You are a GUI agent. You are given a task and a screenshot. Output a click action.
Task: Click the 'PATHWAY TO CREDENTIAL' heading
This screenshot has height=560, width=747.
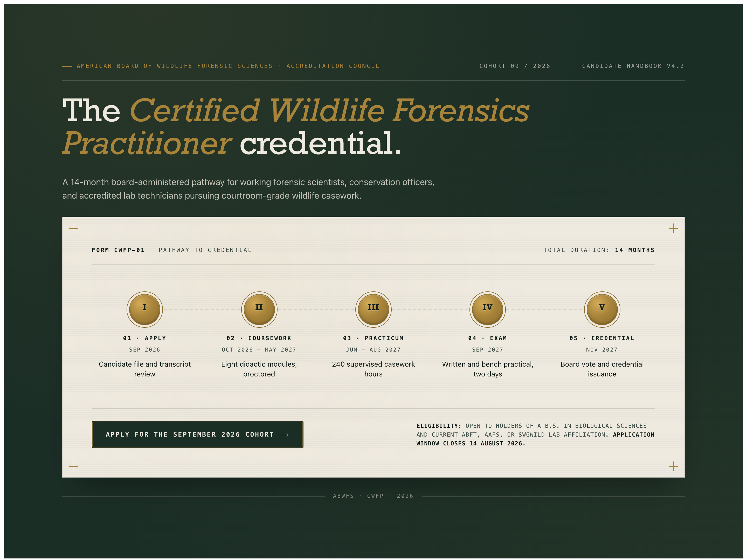(205, 250)
